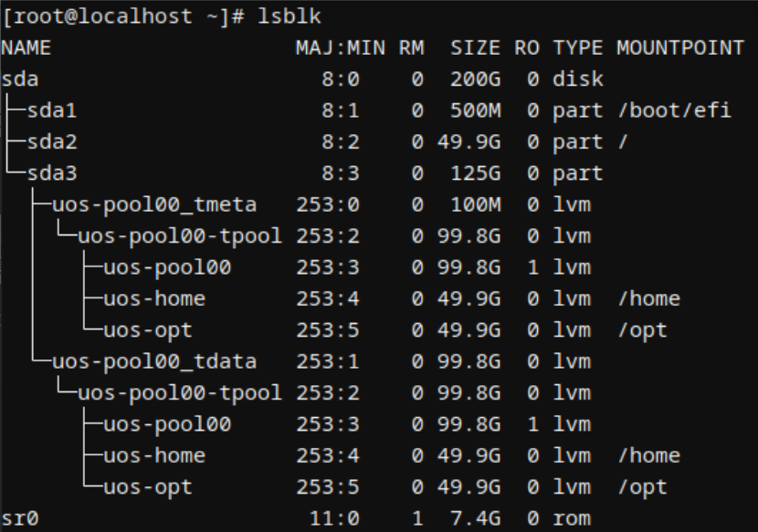Select the sda disk entry
The image size is (758, 532).
pyautogui.click(x=20, y=79)
